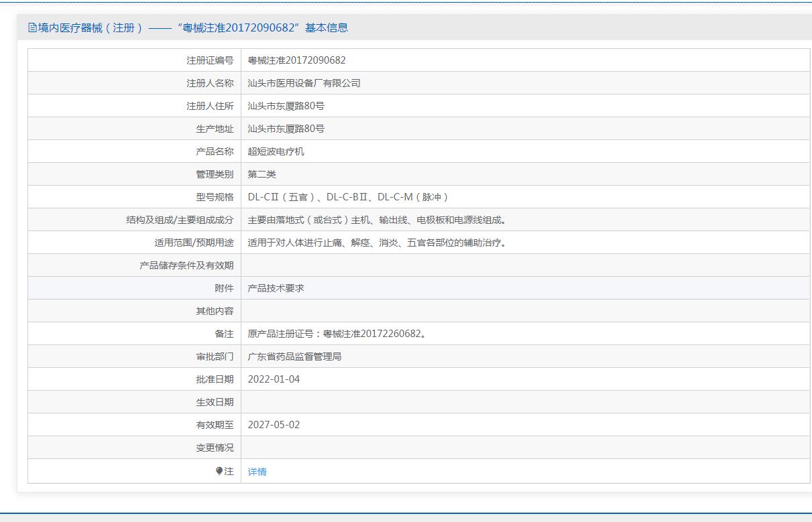Select the product name 超短波电疗机
This screenshot has height=522, width=812.
[276, 151]
